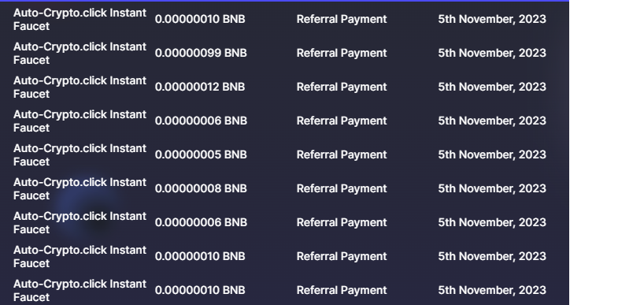644x305 pixels.
Task: Click the faucet name in the 0.00000005 BNB row
Action: coord(80,155)
